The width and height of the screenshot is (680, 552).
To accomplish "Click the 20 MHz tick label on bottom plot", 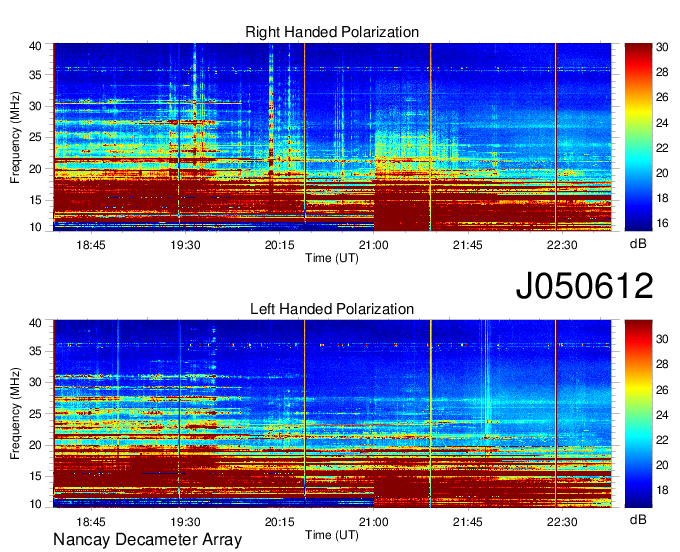I will [35, 445].
